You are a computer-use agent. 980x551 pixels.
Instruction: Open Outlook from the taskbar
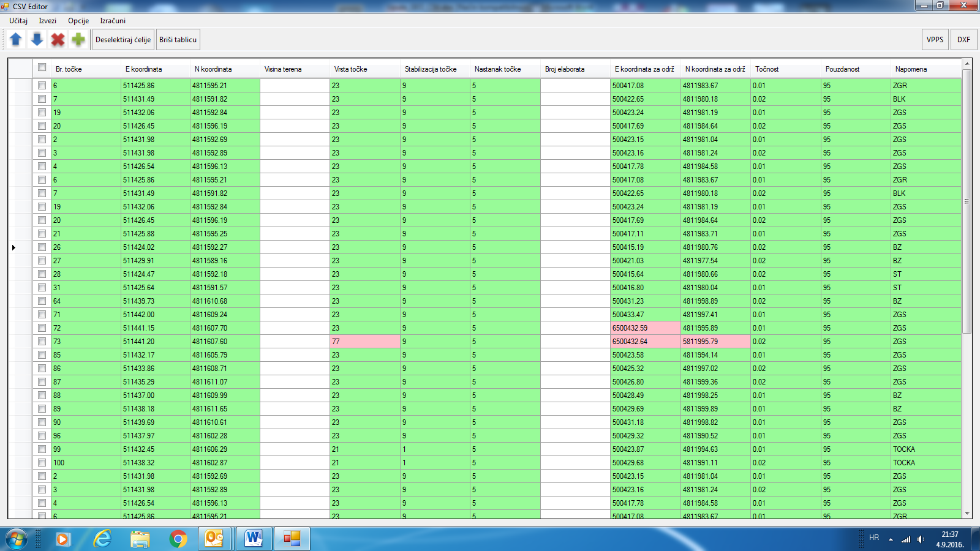pos(215,539)
